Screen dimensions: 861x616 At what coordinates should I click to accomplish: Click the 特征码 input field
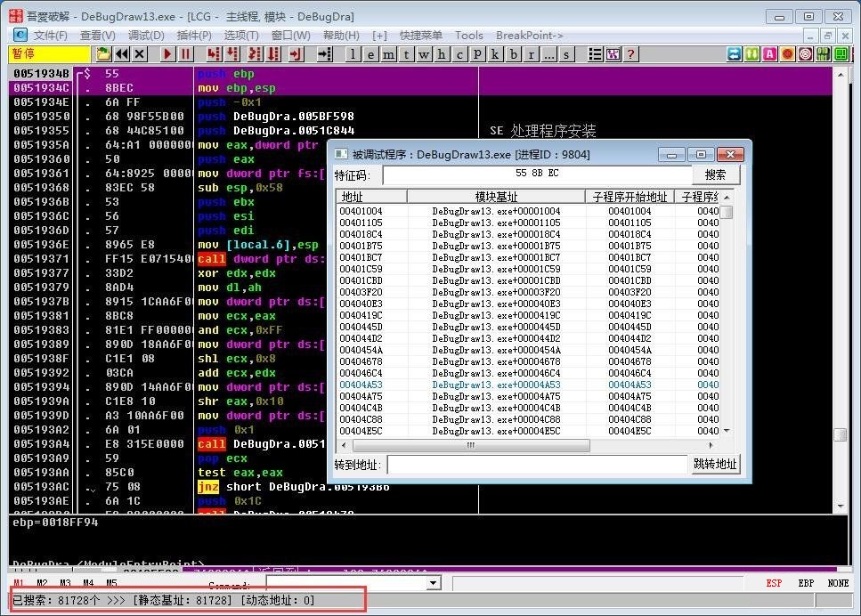point(537,174)
